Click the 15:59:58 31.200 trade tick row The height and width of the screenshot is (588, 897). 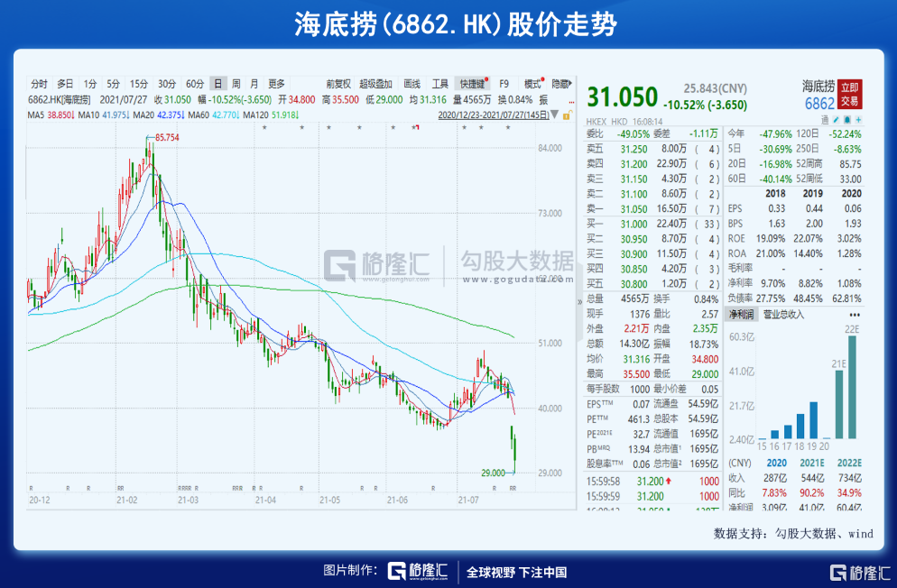(x=652, y=482)
